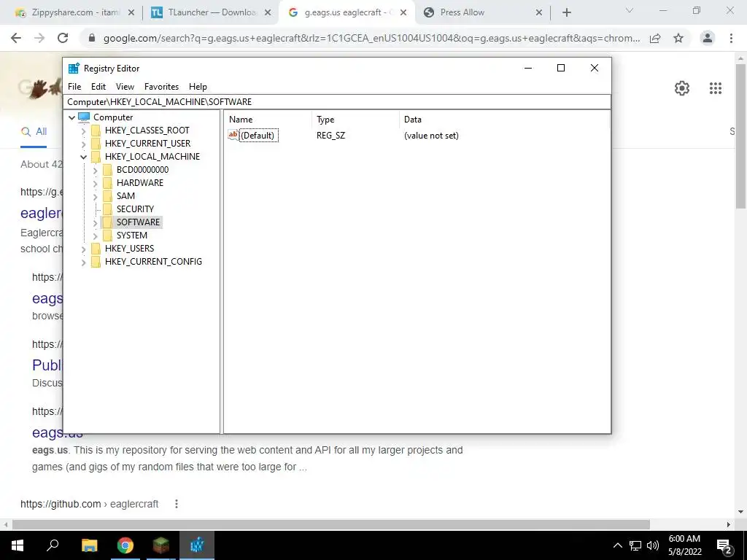The image size is (747, 560).
Task: Open Minecraft from the taskbar
Action: coord(161,545)
